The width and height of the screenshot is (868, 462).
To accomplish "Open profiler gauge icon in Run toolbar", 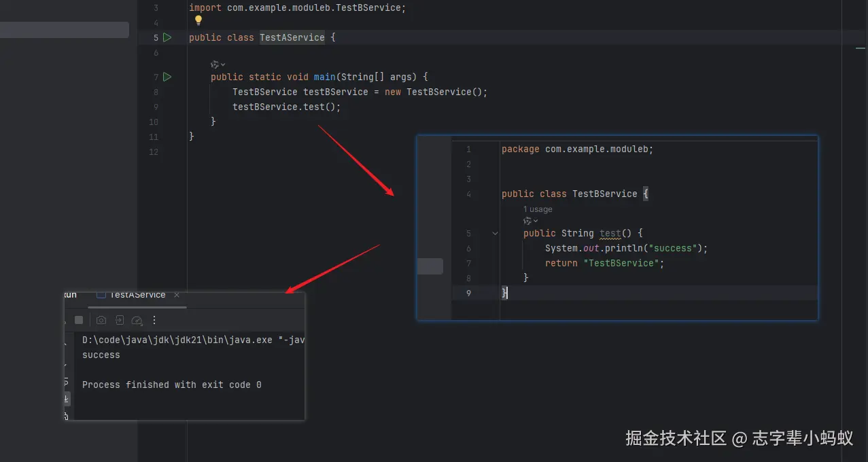I will [137, 320].
